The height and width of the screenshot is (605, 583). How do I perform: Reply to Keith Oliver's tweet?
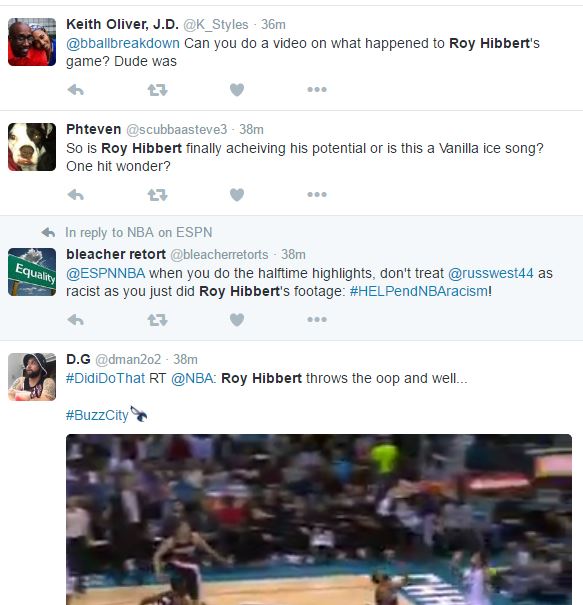click(x=76, y=90)
